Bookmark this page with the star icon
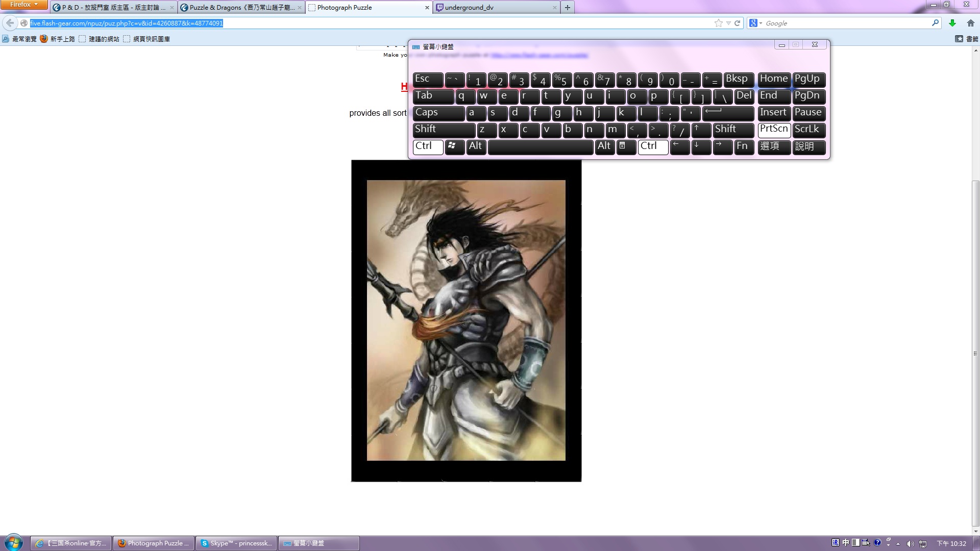 point(718,23)
